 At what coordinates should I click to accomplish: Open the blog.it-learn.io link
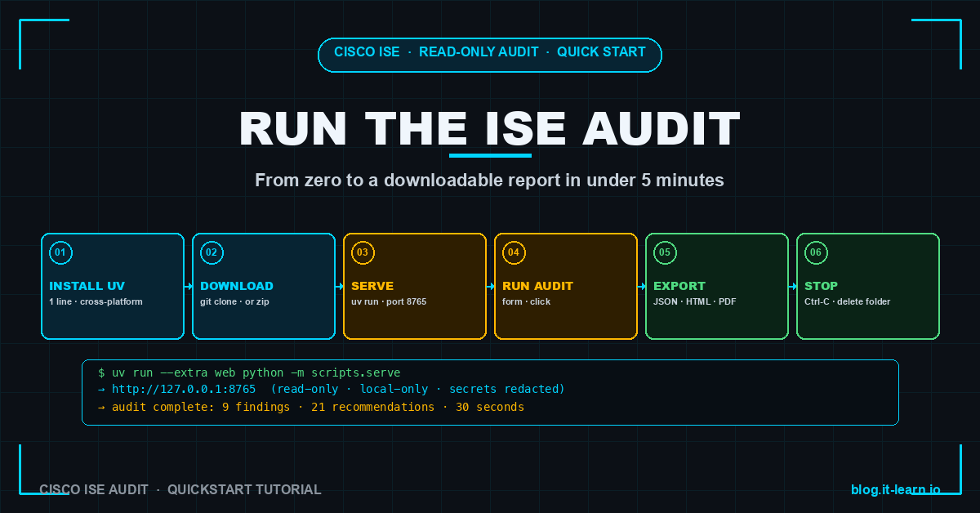(896, 490)
